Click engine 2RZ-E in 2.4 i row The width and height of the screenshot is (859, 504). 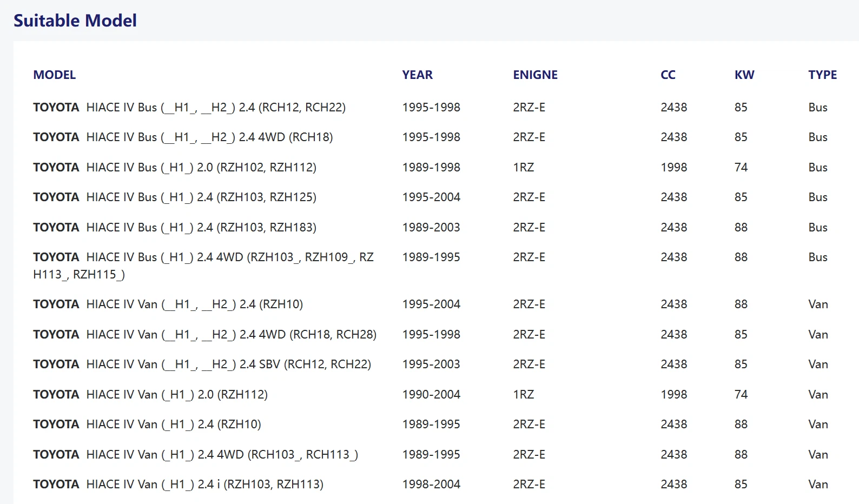pyautogui.click(x=529, y=484)
